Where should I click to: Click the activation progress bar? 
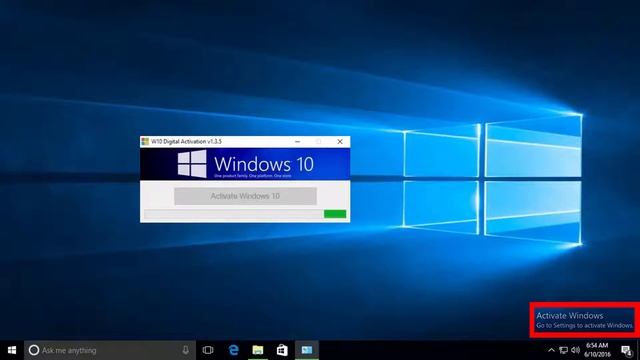245,214
